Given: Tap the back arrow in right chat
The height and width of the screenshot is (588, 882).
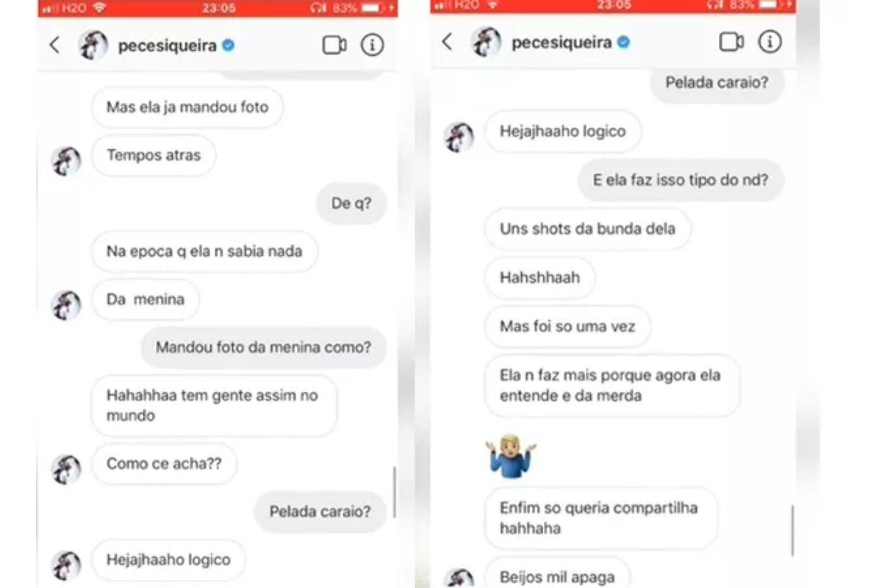Looking at the screenshot, I should coord(447,42).
